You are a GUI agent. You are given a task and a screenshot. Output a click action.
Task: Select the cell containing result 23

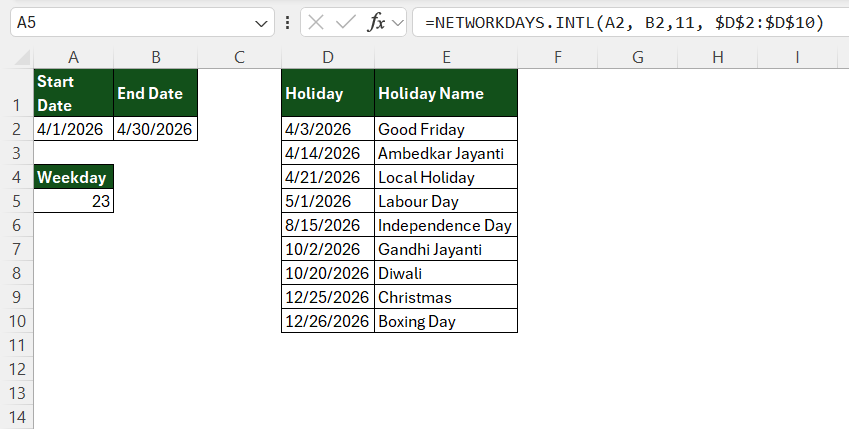coord(74,201)
